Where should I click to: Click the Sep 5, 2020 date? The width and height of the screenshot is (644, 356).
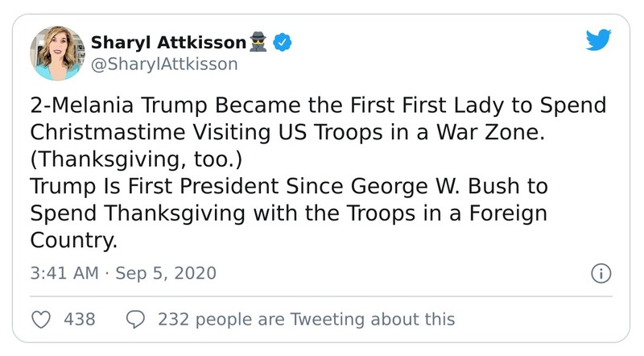coord(166,273)
